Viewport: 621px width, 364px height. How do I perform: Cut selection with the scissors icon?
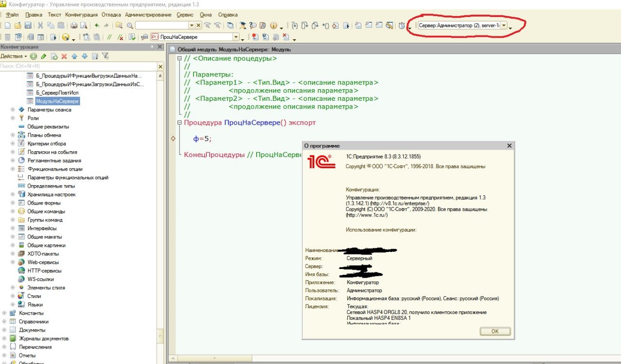tap(40, 25)
